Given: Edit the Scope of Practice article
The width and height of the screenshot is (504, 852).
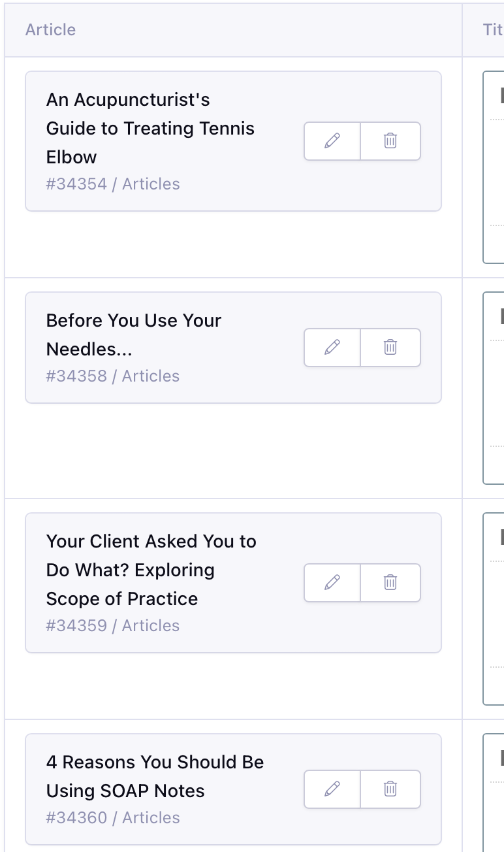Looking at the screenshot, I should tap(332, 583).
